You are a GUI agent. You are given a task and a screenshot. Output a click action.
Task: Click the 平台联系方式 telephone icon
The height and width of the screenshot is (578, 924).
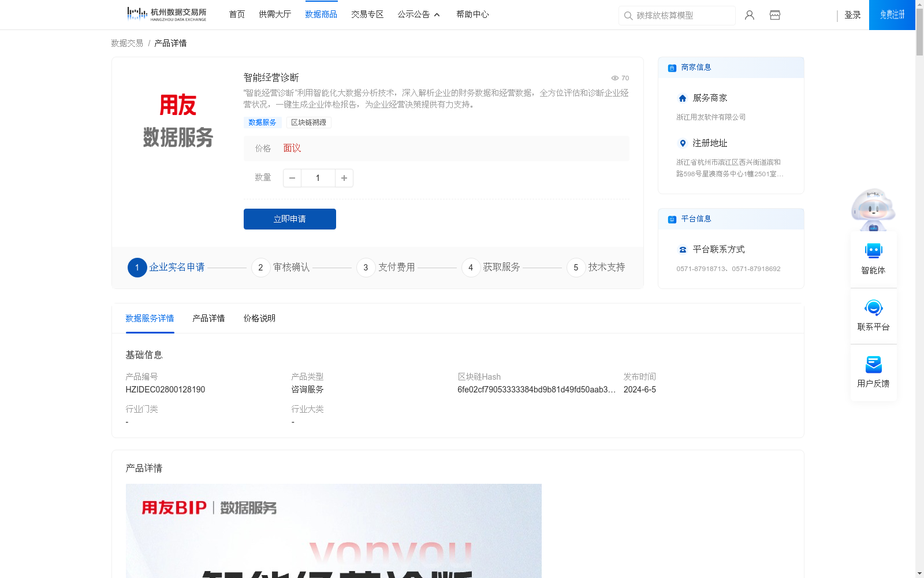point(683,250)
